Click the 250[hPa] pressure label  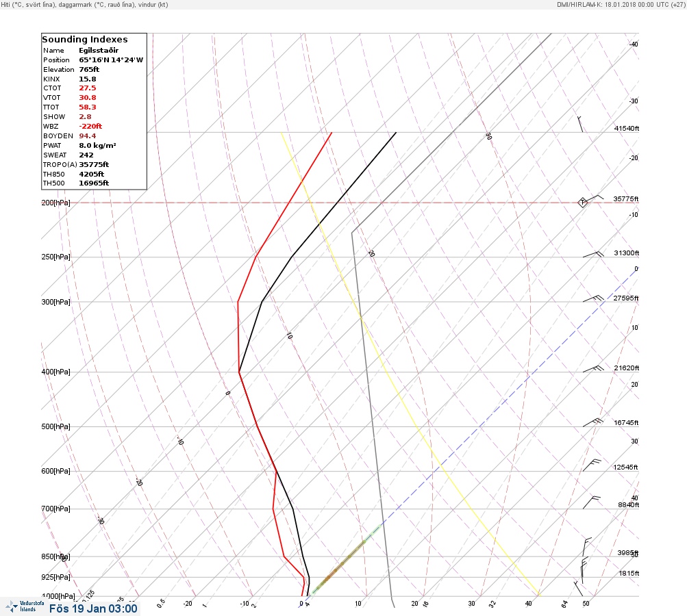click(55, 257)
